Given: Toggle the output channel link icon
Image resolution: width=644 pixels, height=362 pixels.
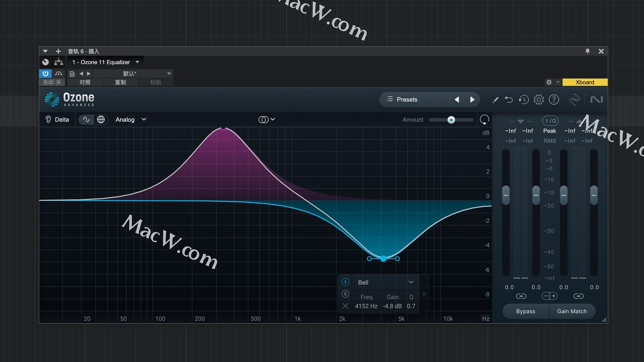Looking at the screenshot, I should coord(579,296).
